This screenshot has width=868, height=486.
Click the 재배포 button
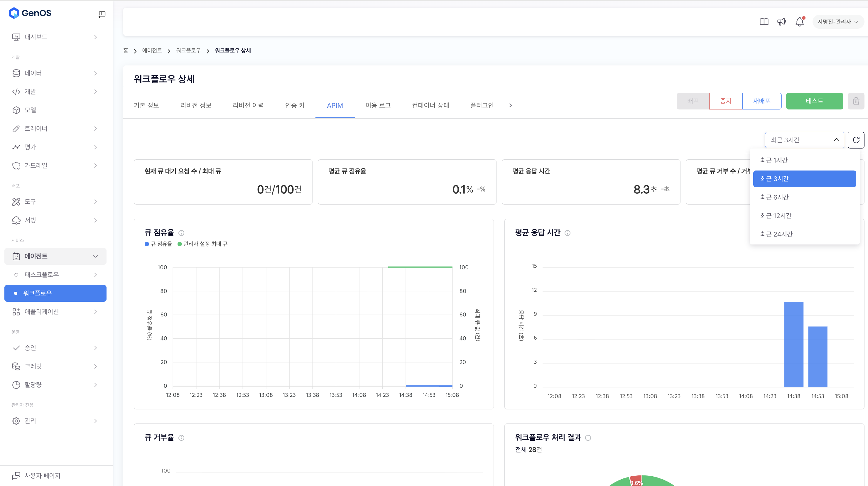[x=762, y=101]
